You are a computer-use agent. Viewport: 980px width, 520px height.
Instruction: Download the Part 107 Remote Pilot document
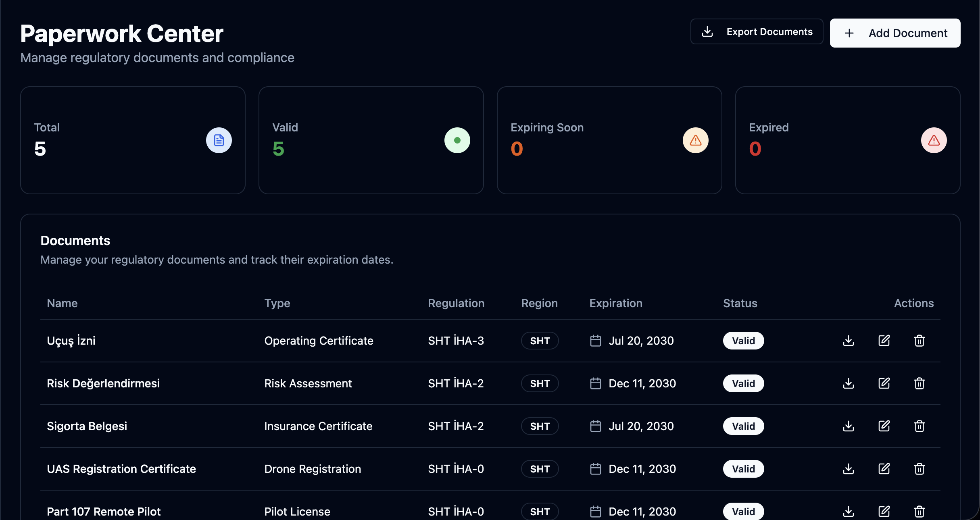(x=849, y=512)
